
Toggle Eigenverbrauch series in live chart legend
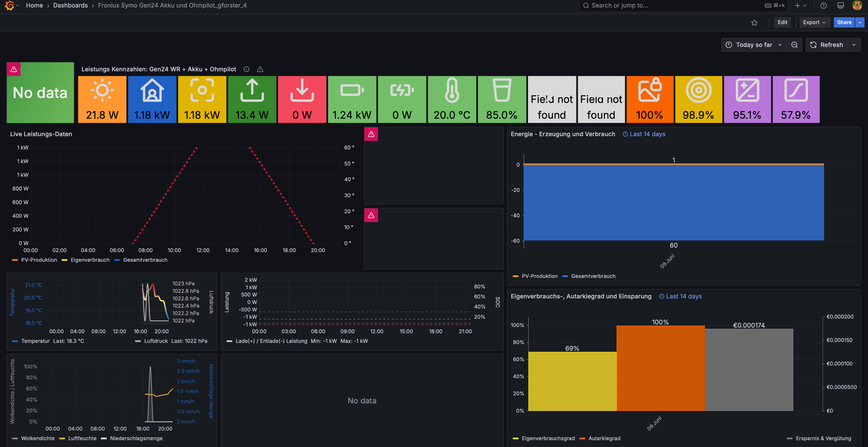click(90, 260)
